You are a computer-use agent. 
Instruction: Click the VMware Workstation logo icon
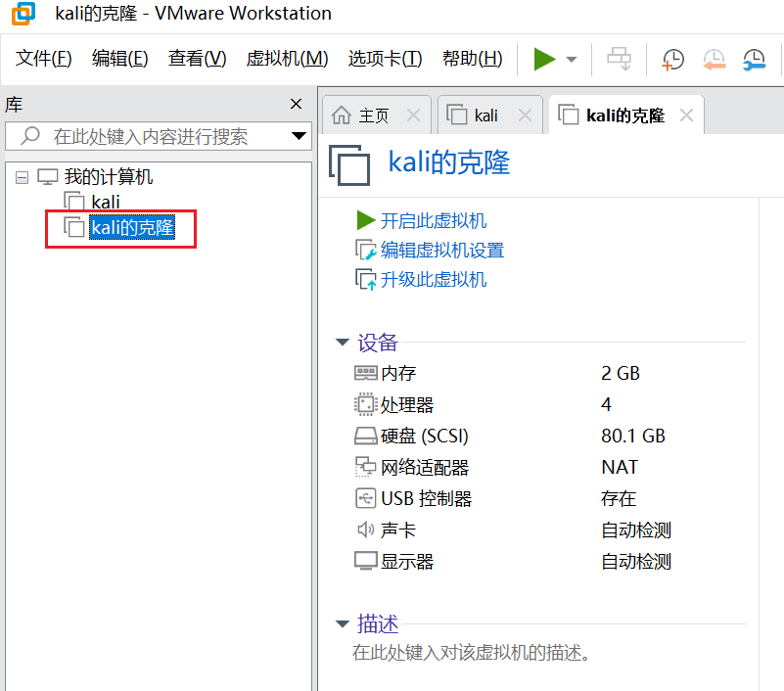click(23, 14)
